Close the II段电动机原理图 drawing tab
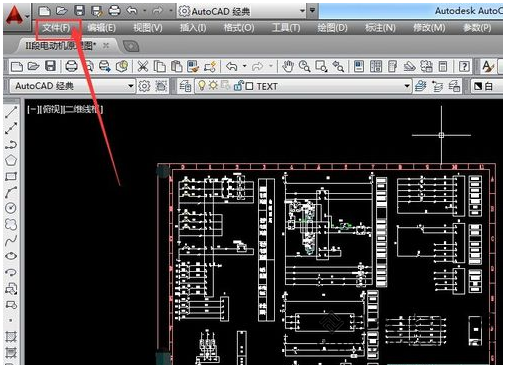This screenshot has height=365, width=508. [106, 46]
